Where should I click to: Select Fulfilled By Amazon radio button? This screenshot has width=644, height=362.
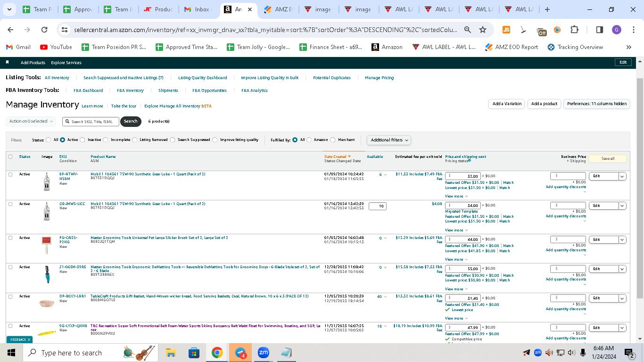click(309, 140)
